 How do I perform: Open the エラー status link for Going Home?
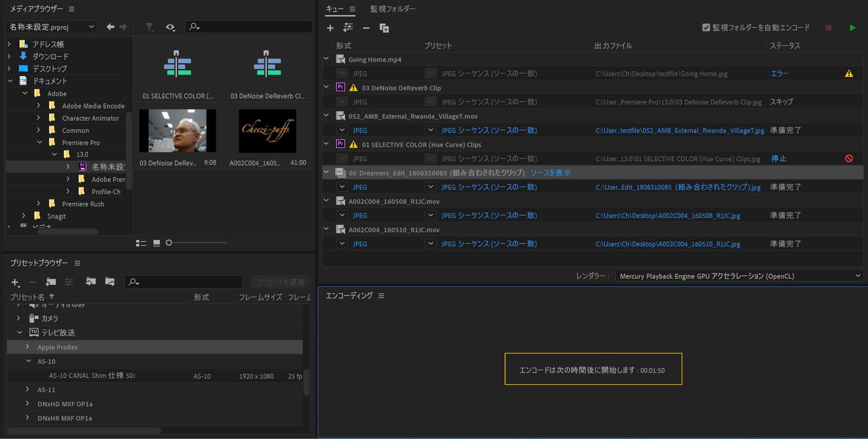point(779,73)
